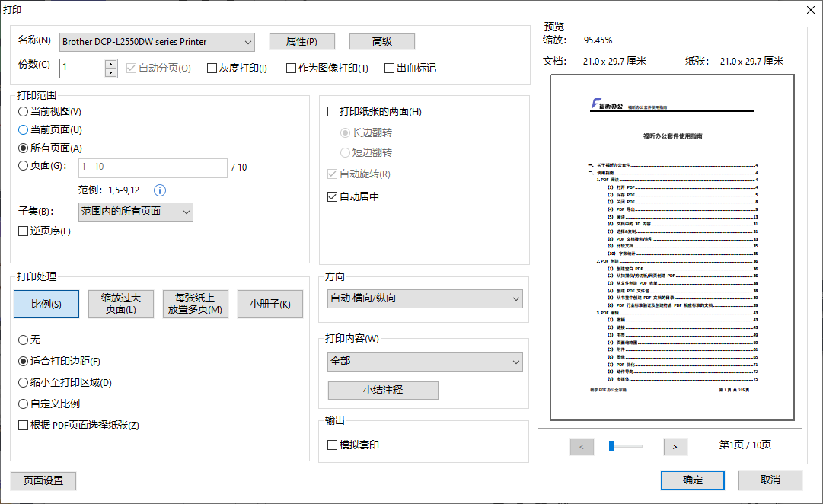Viewport: 823px width, 504px height.
Task: Click the page range input field
Action: coord(152,167)
